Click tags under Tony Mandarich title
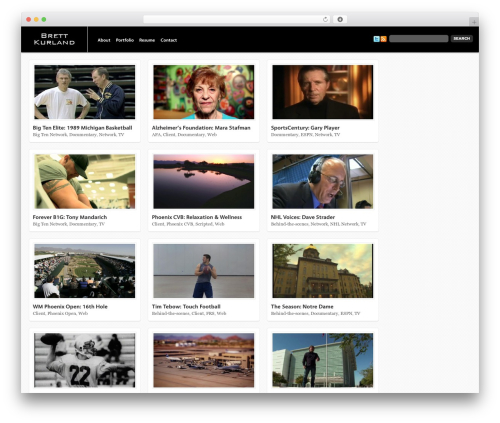The width and height of the screenshot is (500, 423). click(69, 224)
